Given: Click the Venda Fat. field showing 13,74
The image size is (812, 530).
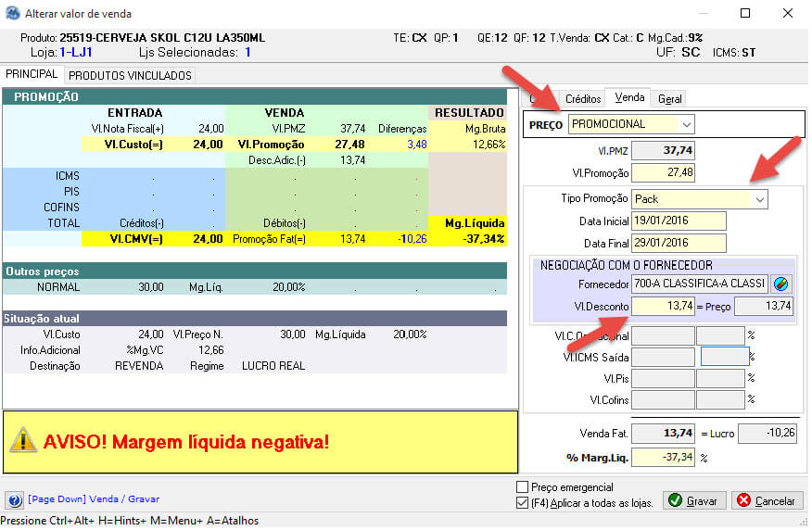Looking at the screenshot, I should coord(663,434).
